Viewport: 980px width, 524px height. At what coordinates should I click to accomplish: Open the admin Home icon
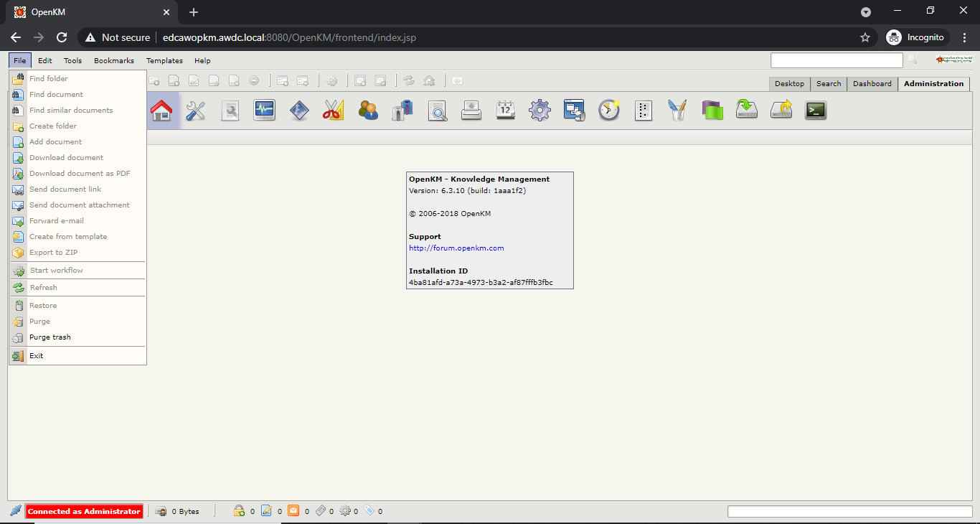161,110
